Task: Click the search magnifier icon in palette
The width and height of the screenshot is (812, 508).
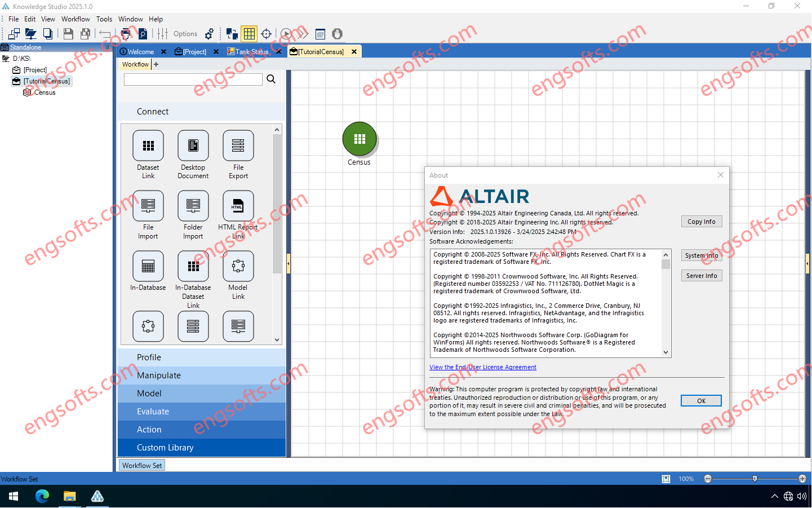Action: click(x=271, y=79)
